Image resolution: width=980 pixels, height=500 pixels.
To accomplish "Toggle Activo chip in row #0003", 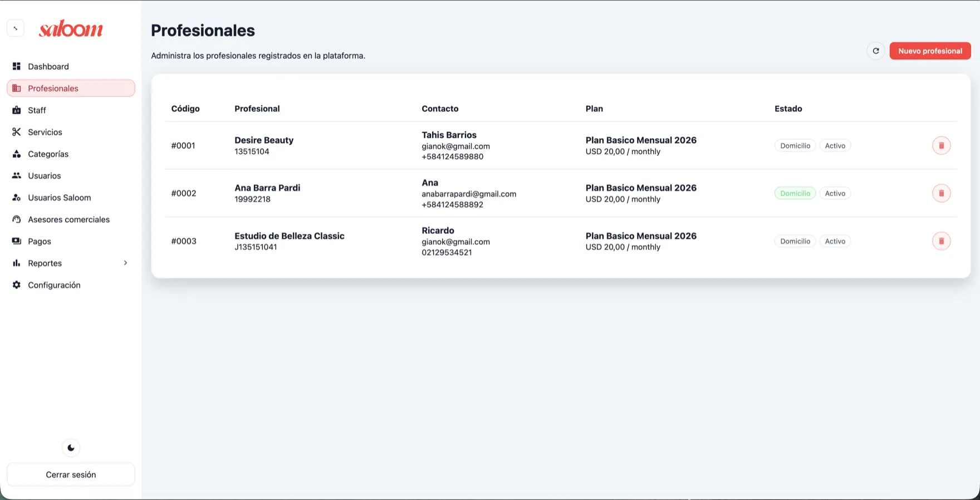I will coord(835,241).
